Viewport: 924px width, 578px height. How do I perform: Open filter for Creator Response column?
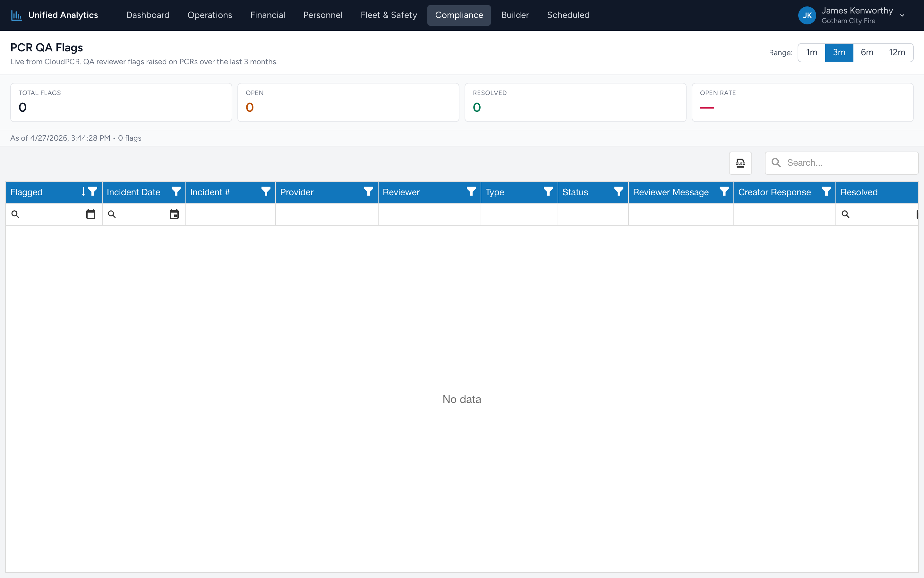tap(827, 191)
